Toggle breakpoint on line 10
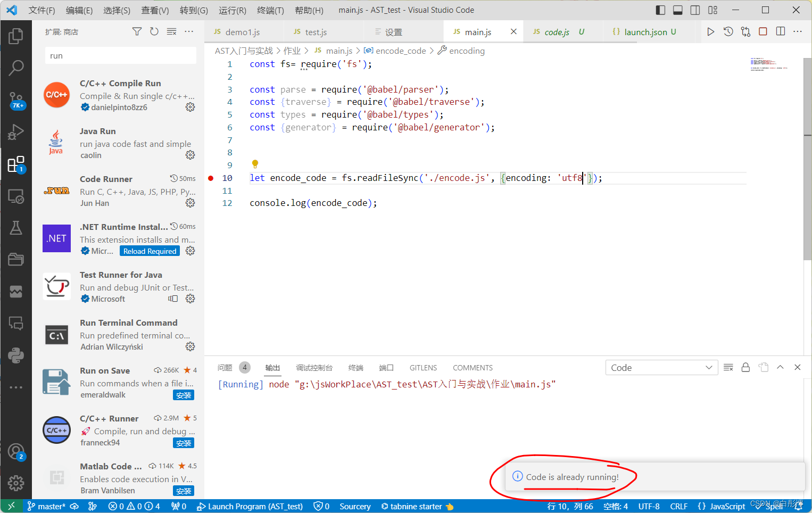Viewport: 812px width, 513px height. [x=211, y=178]
